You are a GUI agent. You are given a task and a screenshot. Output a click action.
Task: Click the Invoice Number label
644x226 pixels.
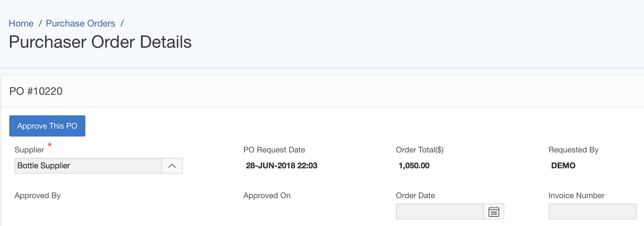pyautogui.click(x=576, y=196)
